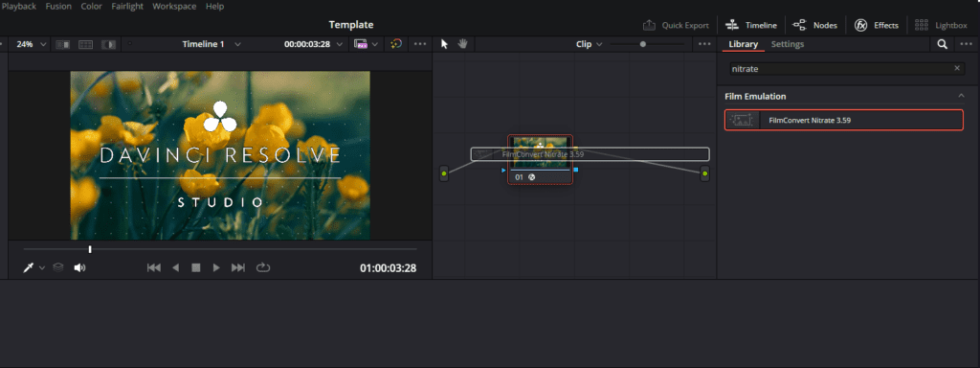Switch to the Library tab

(743, 44)
